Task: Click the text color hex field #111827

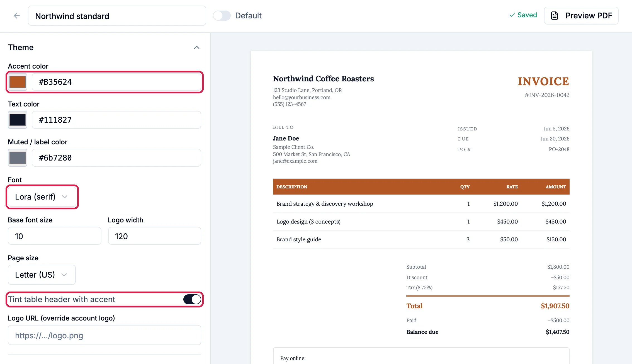Action: point(116,120)
